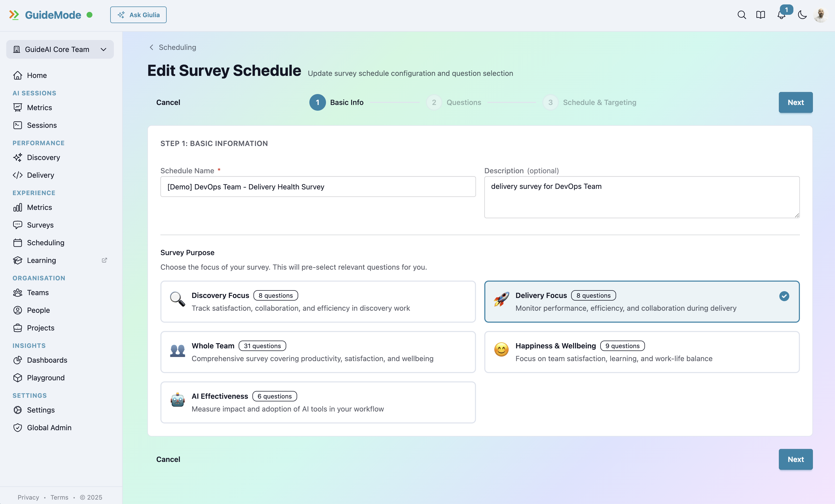
Task: Select the Whole Team survey purpose
Action: (x=318, y=352)
